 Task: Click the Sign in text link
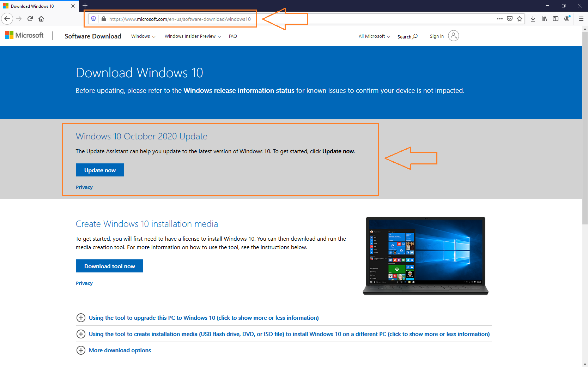coord(437,36)
